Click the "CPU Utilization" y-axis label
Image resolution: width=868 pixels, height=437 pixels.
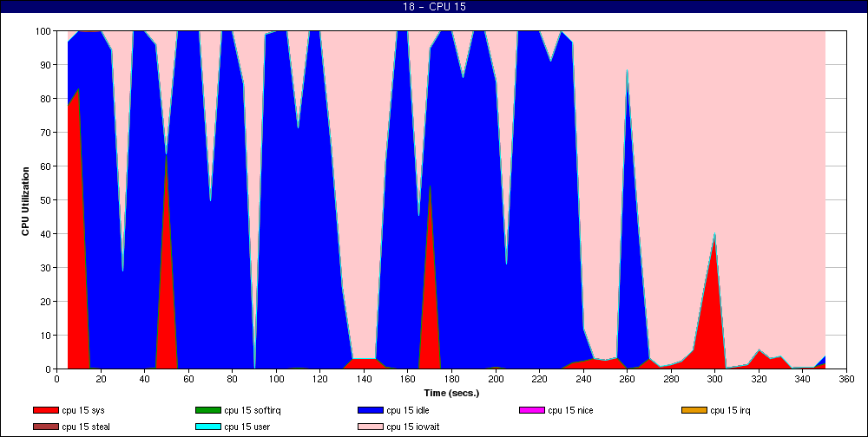[x=26, y=200]
